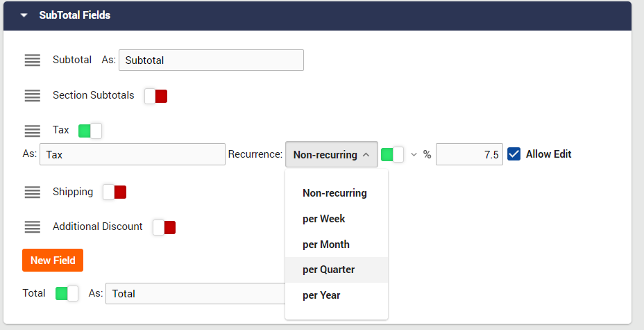Screen dimensions: 644x330
Task: Click the tax rate 7.5 input field
Action: pyautogui.click(x=469, y=154)
